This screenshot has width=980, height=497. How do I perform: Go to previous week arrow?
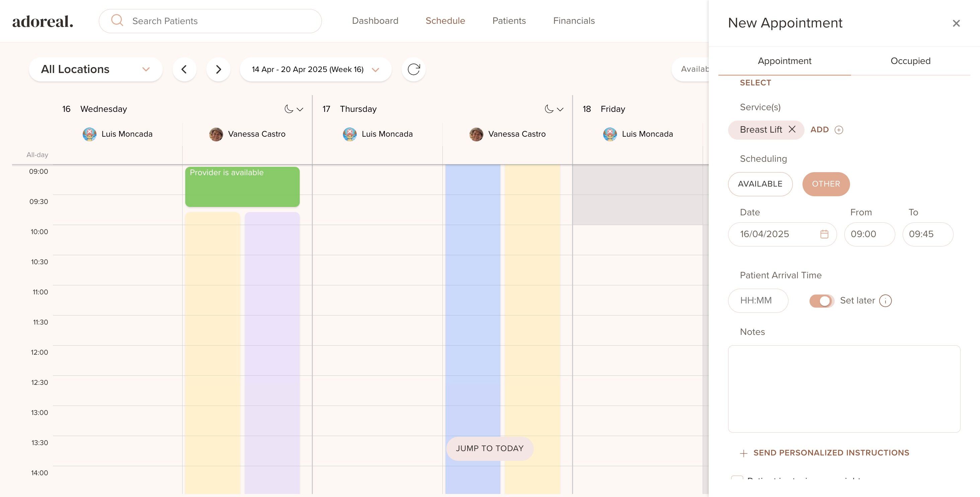click(x=184, y=69)
